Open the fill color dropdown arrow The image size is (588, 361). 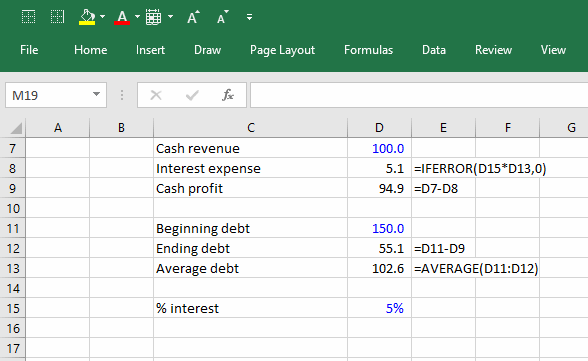(x=102, y=17)
